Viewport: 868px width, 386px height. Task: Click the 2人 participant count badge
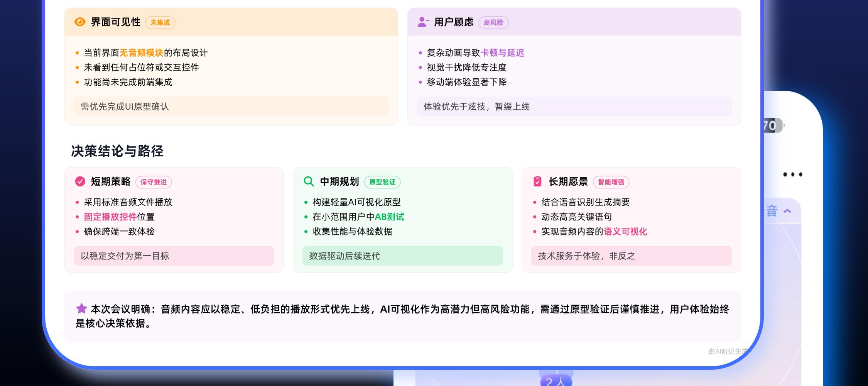coord(556,381)
